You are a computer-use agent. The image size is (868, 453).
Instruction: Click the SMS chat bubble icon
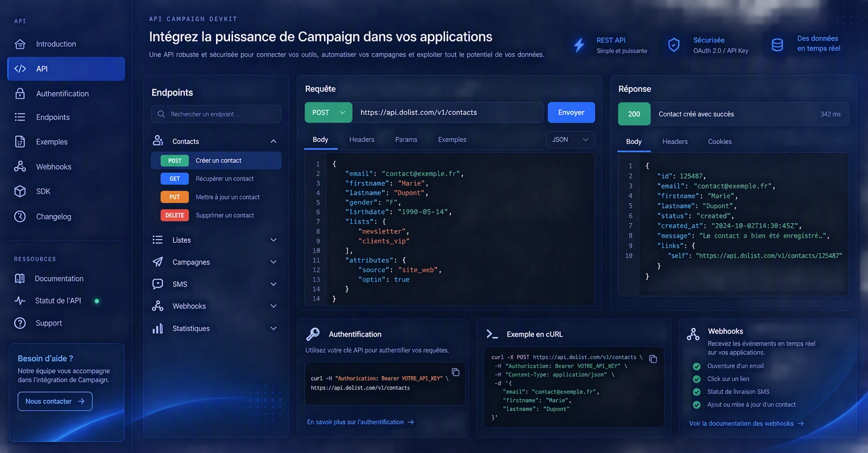coord(157,284)
